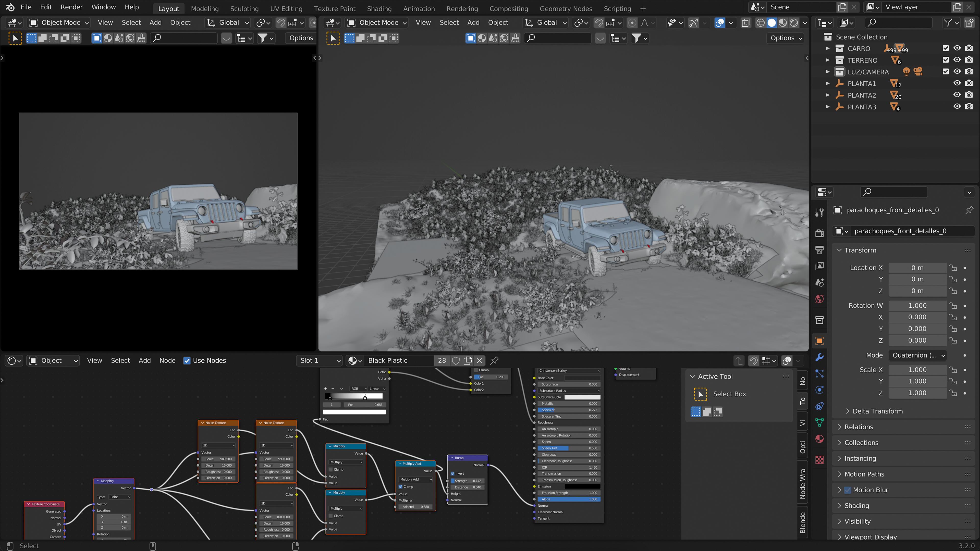The height and width of the screenshot is (551, 980).
Task: Adjust the Alpha slider in Principled BSDF
Action: point(569,499)
